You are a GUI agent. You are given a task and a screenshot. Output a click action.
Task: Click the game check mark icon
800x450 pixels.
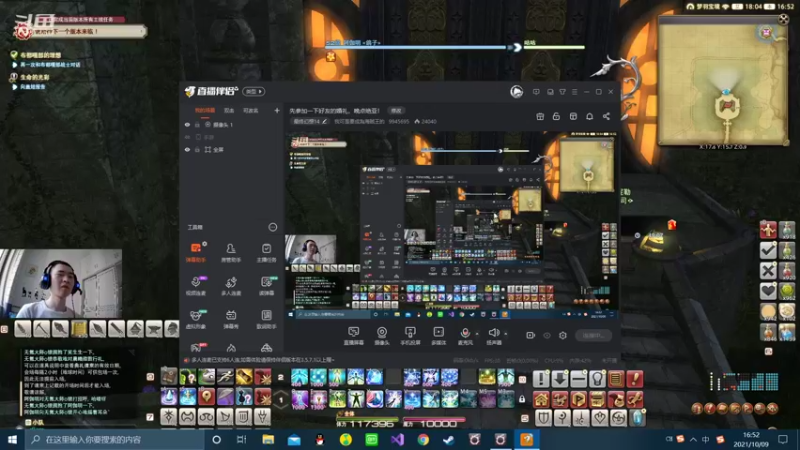coord(768,250)
